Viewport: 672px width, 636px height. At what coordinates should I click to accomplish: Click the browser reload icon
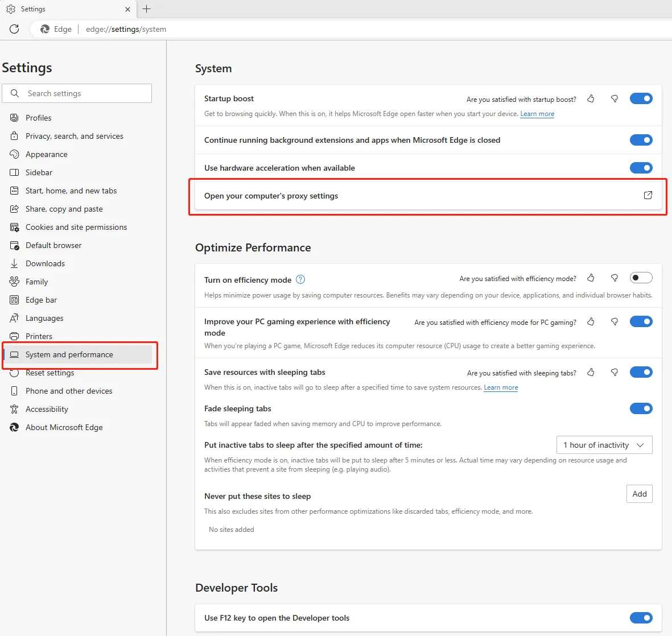[x=14, y=29]
